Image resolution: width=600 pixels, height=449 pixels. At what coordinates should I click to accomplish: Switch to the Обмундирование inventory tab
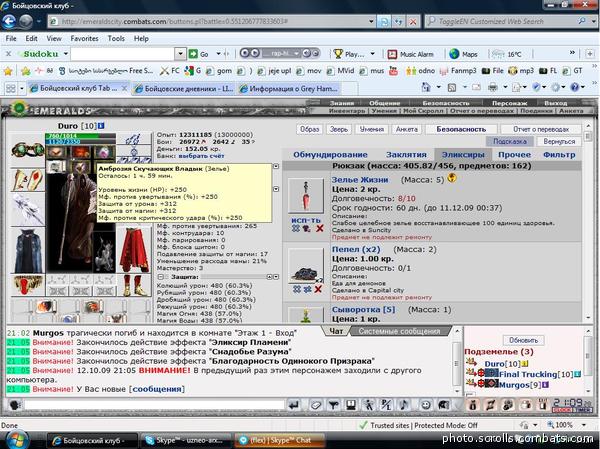coord(330,155)
